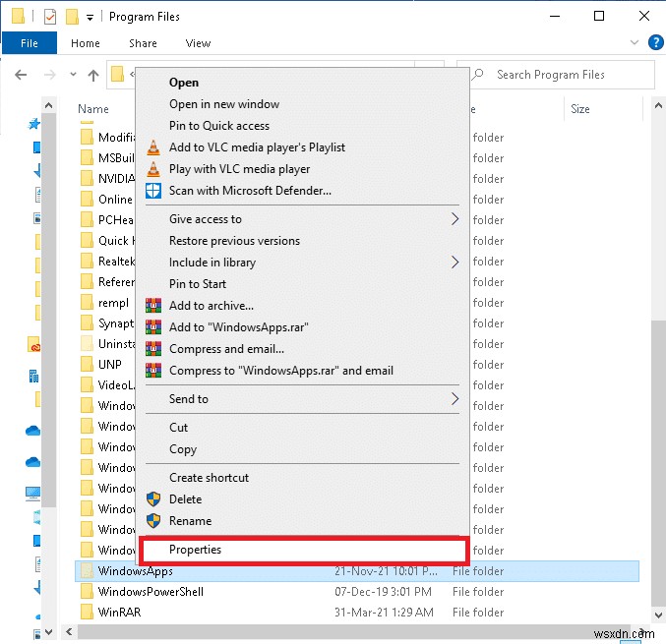Choose Open in new window
This screenshot has height=644, width=666.
224,104
